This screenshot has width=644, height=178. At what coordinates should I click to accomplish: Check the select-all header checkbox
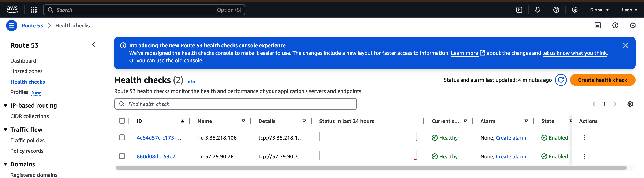point(122,121)
